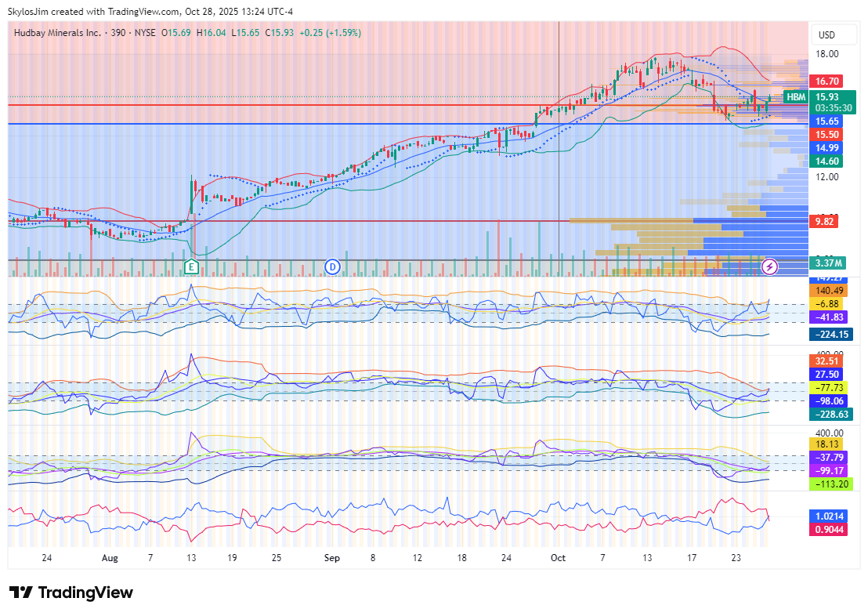
Task: Click the green 15.93 current price label
Action: [826, 97]
